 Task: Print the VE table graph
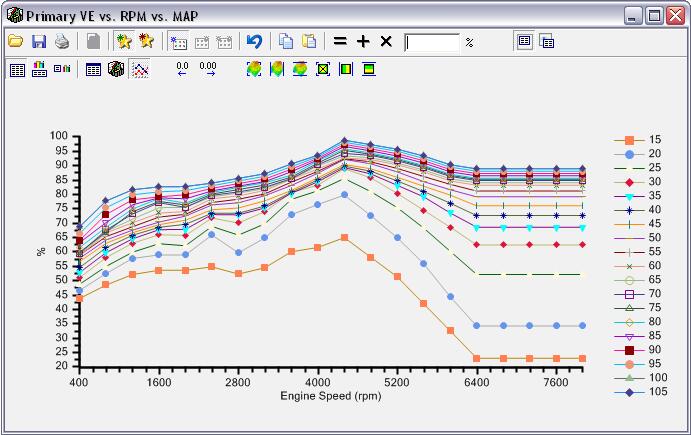62,42
